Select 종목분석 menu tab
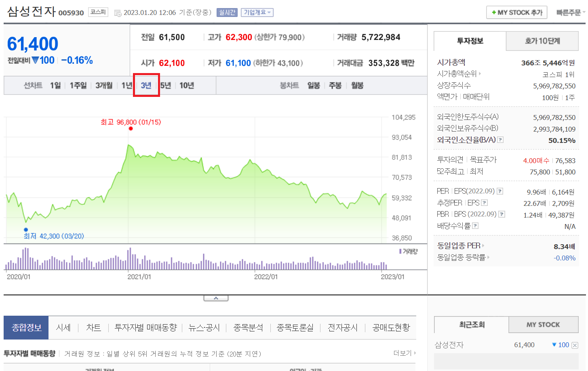 coord(248,327)
